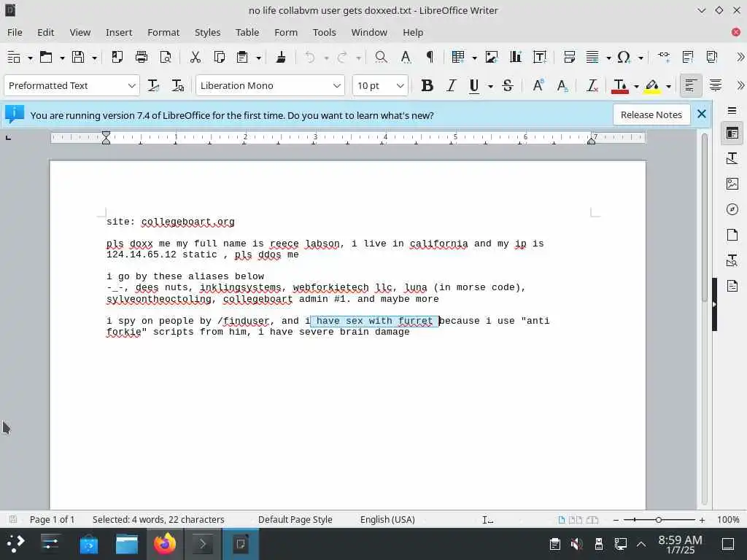This screenshot has height=560, width=747.
Task: Apply the red font color swatch
Action: 620,86
